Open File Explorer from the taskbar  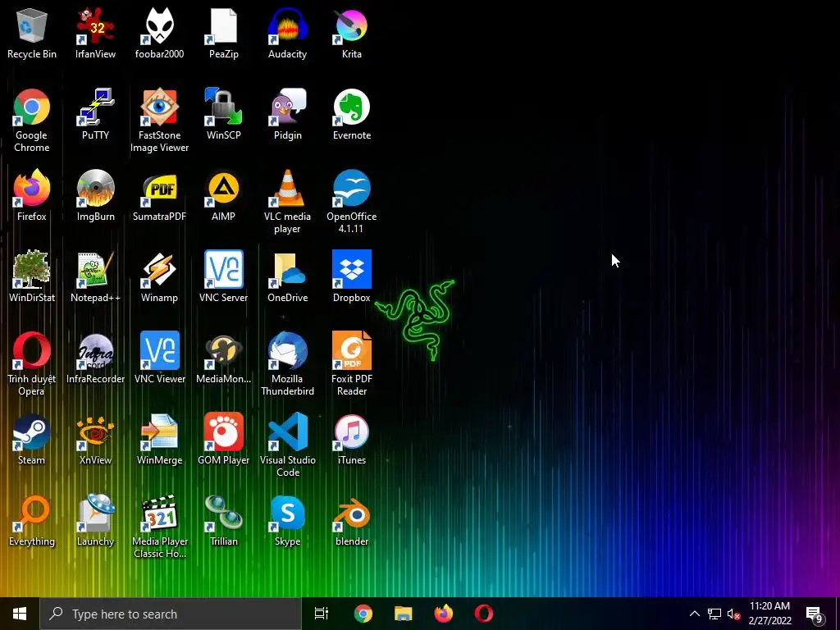pyautogui.click(x=404, y=614)
